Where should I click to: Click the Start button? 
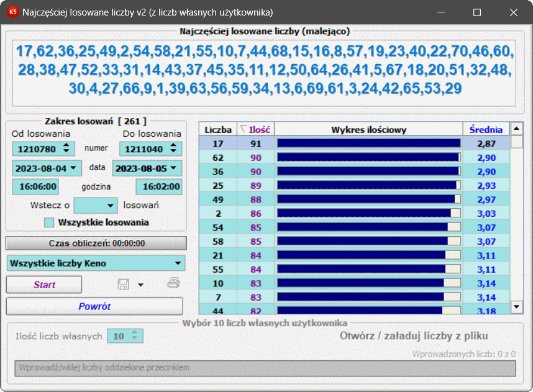(x=44, y=285)
